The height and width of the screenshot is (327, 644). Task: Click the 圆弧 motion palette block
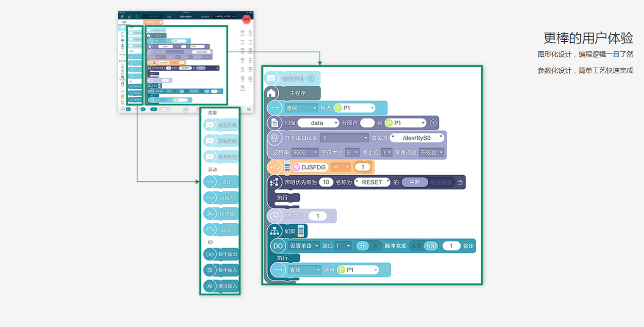click(x=221, y=229)
